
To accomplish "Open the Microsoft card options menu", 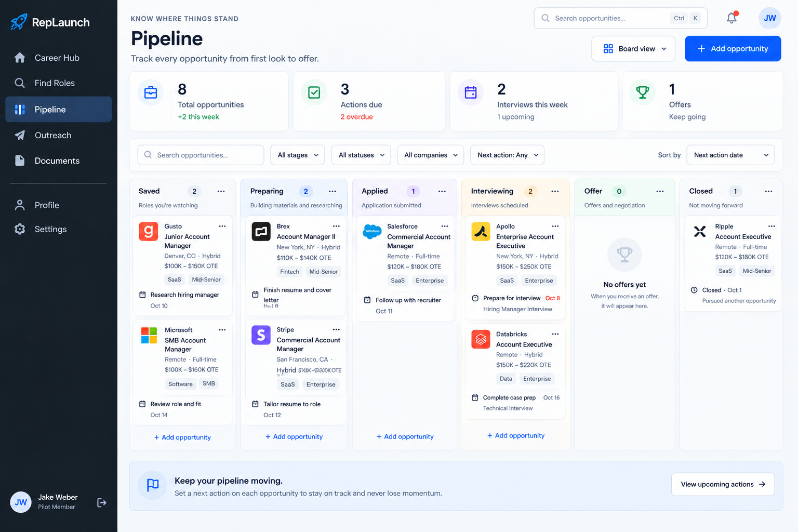I will [222, 330].
